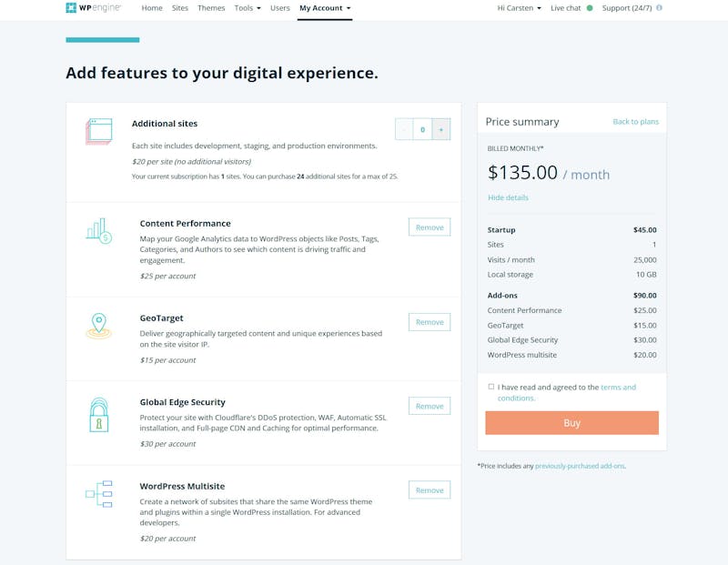This screenshot has width=728, height=565.
Task: Click the Back to plans link
Action: tap(635, 122)
